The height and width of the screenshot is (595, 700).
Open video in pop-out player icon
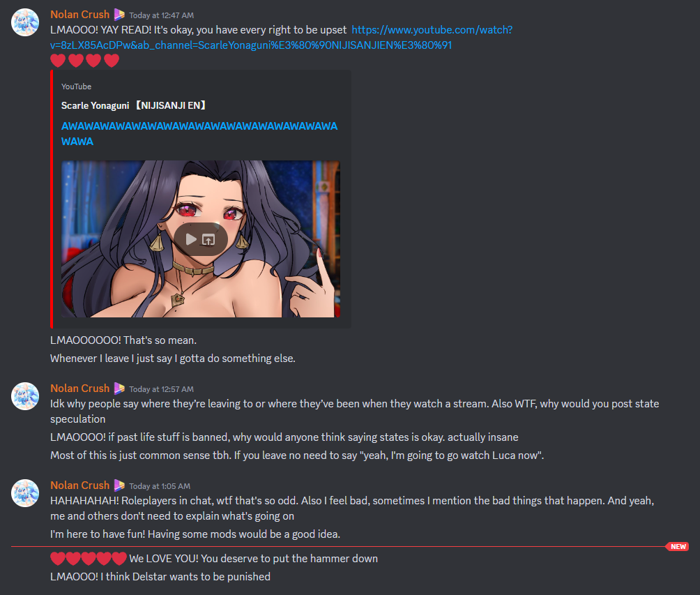[208, 240]
